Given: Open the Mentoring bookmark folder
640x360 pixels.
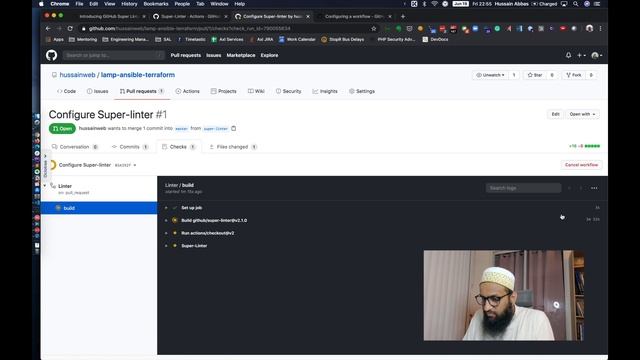Looking at the screenshot, I should point(83,40).
